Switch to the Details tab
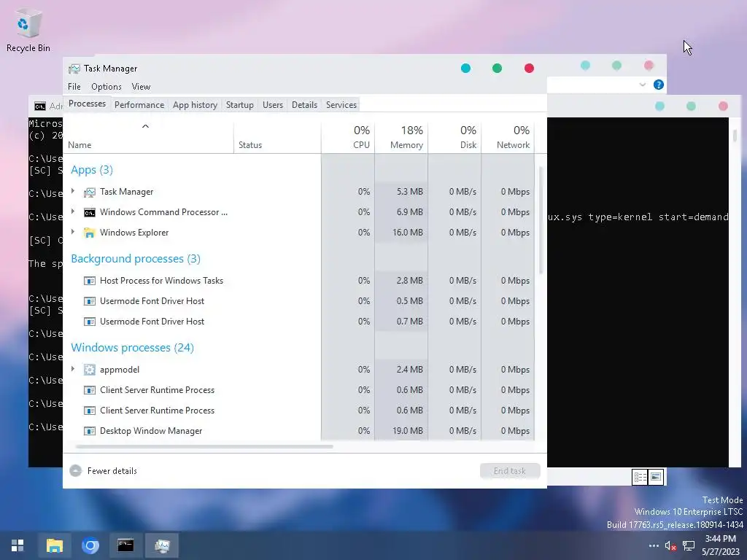This screenshot has width=747, height=560. [x=304, y=105]
